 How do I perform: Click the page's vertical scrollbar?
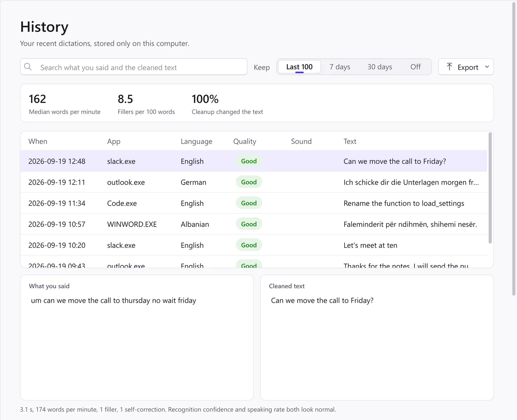(514, 149)
